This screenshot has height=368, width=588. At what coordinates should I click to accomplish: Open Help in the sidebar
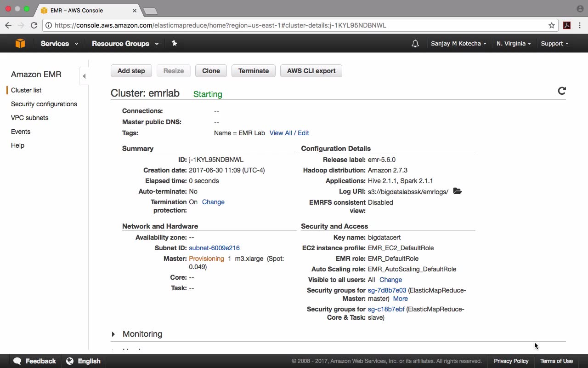point(17,145)
